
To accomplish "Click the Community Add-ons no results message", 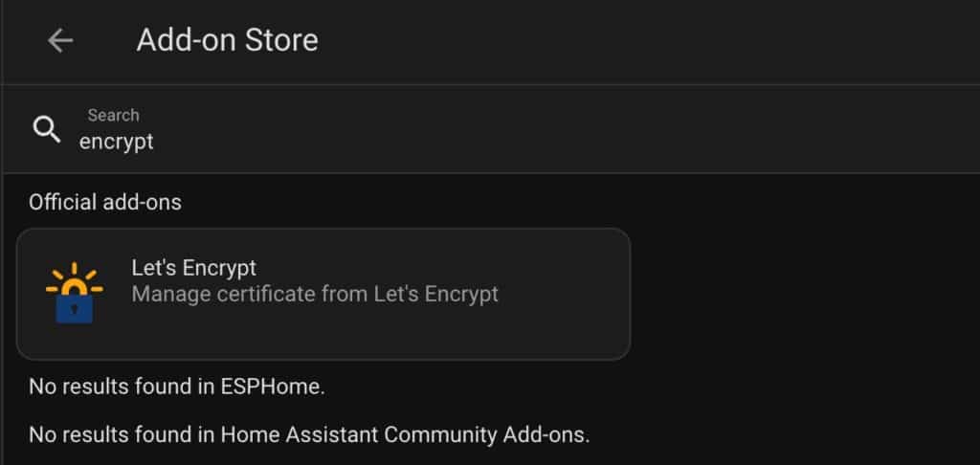I will coord(309,434).
